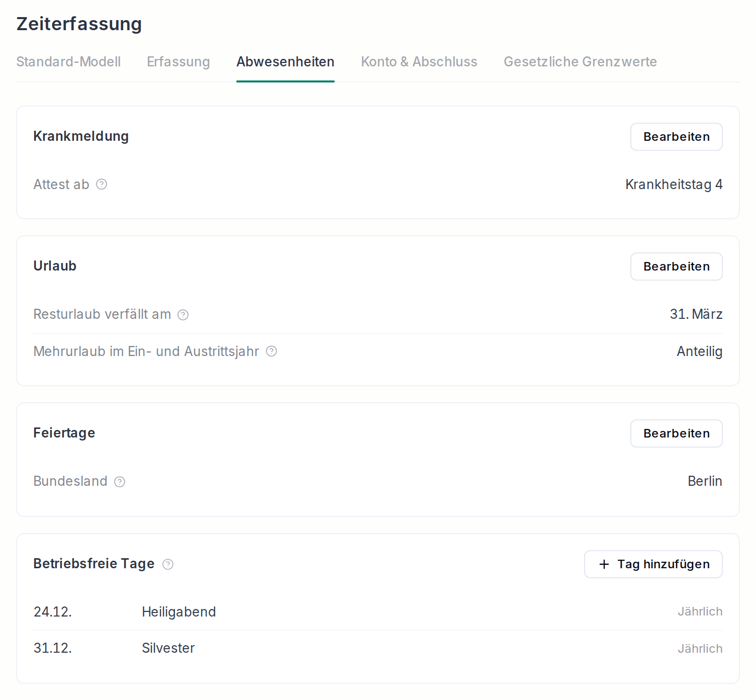The width and height of the screenshot is (756, 700).
Task: Click plus icon in Tag hinzufügen button
Action: click(x=604, y=564)
